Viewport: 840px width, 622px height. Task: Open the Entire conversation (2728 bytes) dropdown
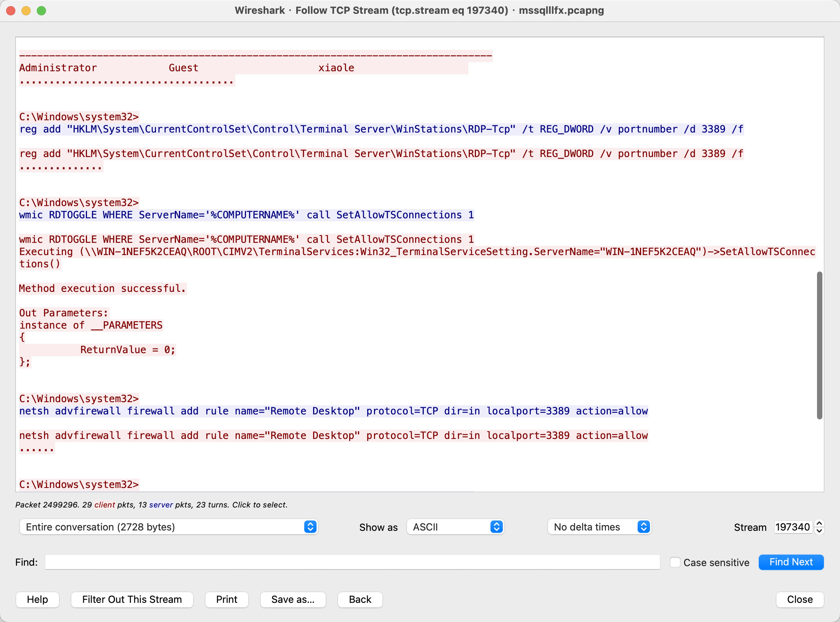click(169, 527)
